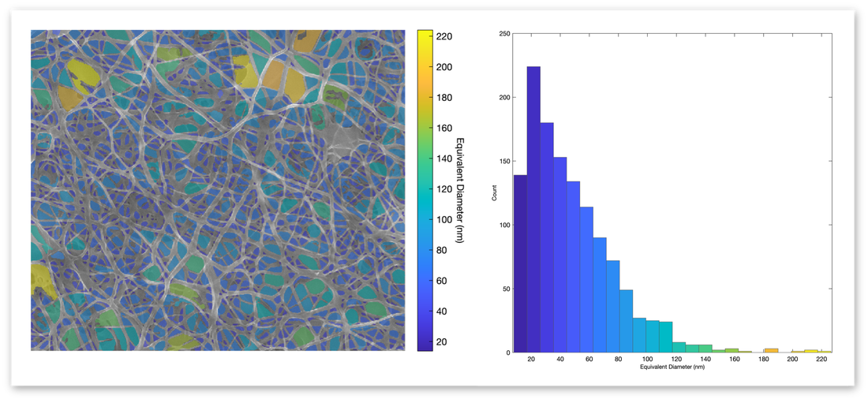Select colorbar tick label '180'

444,98
